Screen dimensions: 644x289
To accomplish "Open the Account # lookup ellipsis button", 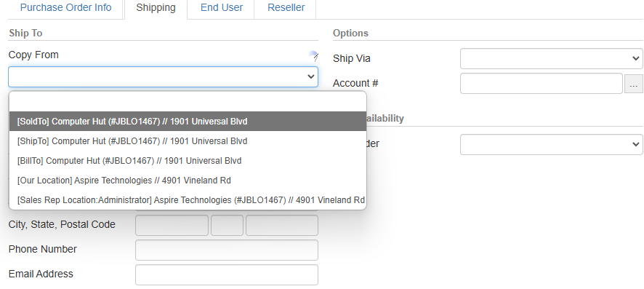I will pyautogui.click(x=634, y=84).
